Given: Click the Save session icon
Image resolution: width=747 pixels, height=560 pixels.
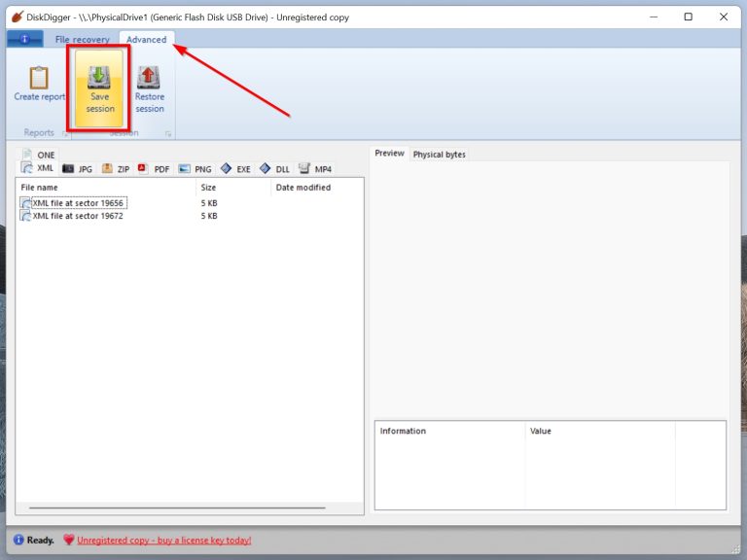Looking at the screenshot, I should (x=100, y=78).
